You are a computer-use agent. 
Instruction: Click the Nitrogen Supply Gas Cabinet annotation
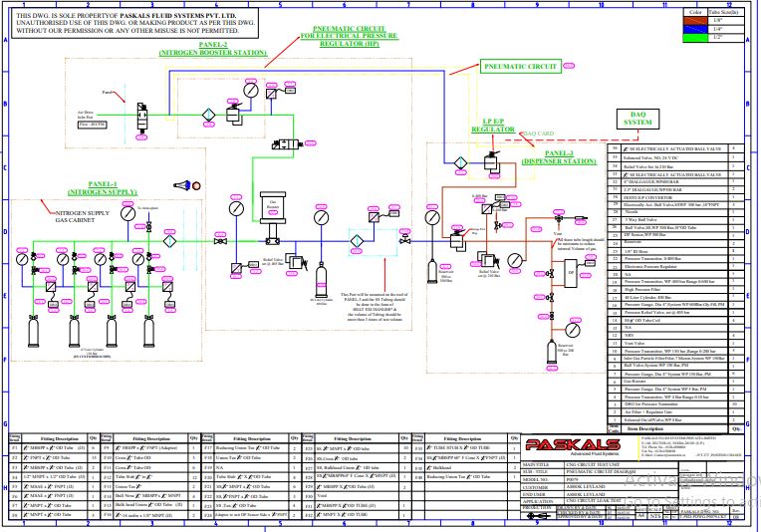(88, 215)
